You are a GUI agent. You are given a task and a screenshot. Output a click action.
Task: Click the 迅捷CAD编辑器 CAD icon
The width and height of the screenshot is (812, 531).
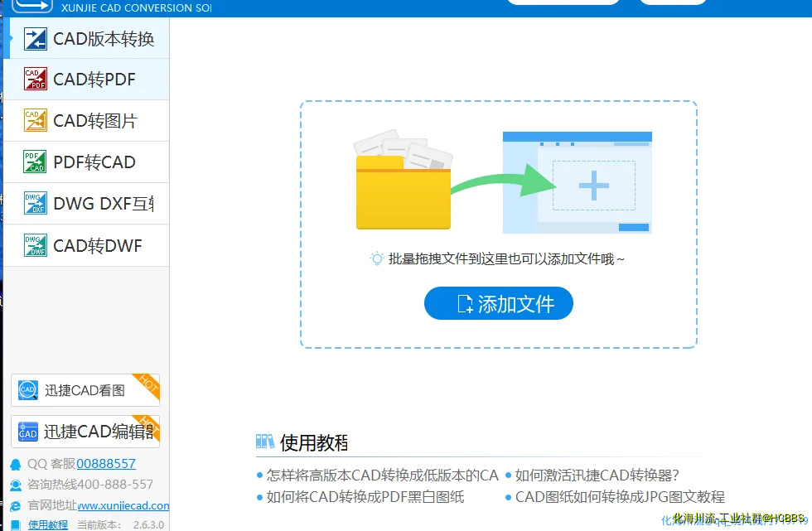pos(28,431)
